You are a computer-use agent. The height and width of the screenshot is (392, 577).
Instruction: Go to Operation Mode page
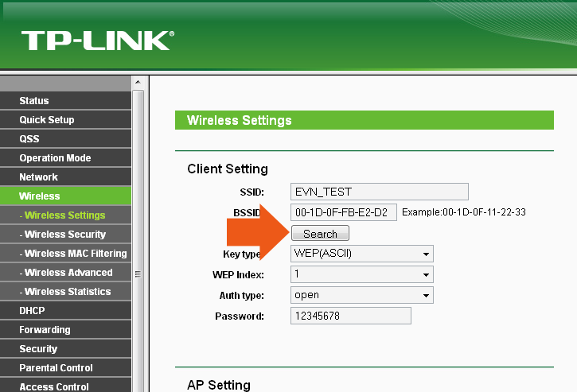tap(65, 158)
